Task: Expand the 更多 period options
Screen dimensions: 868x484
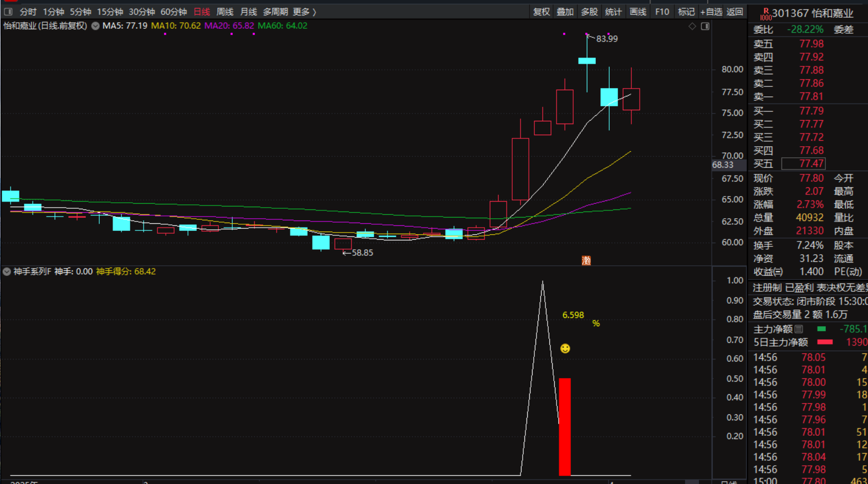Action: 304,12
